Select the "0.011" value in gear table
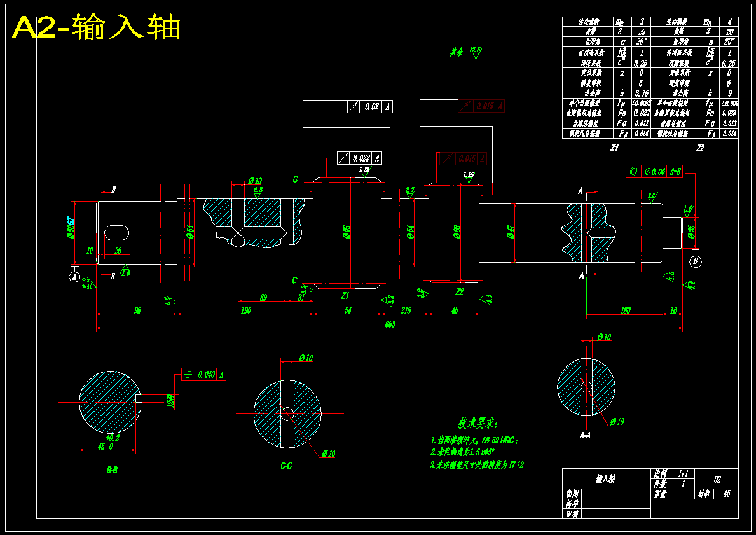 click(641, 123)
